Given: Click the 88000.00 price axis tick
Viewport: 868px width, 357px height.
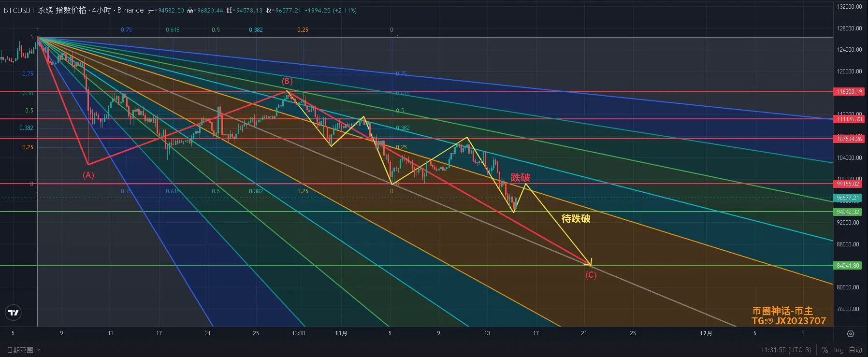Looking at the screenshot, I should (x=848, y=244).
